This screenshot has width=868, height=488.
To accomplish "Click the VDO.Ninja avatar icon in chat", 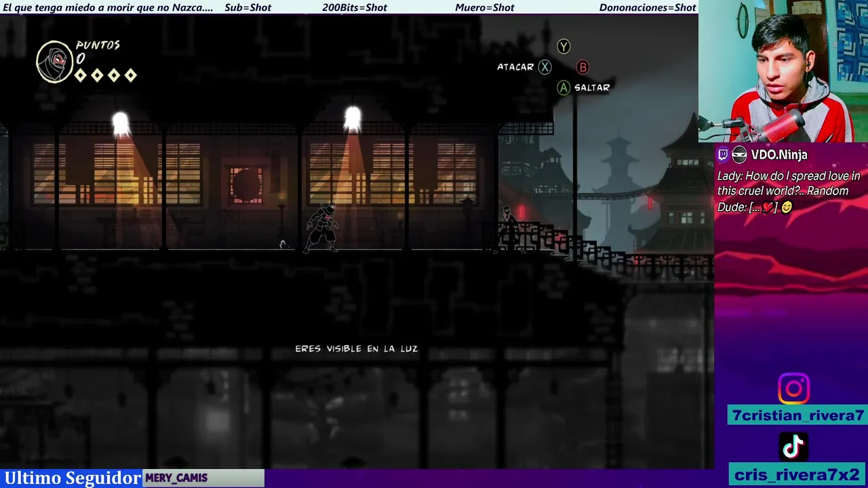I will tap(740, 155).
